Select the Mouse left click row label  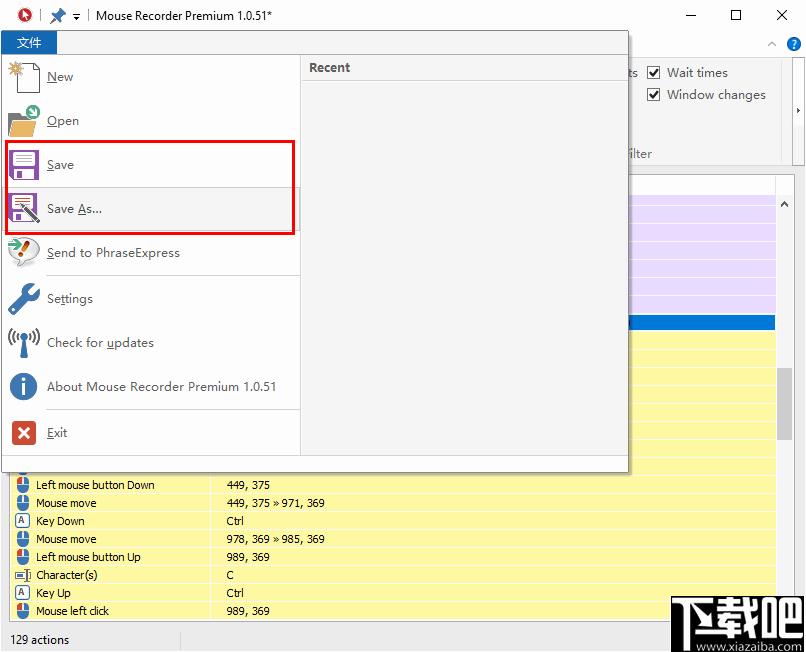(x=72, y=611)
